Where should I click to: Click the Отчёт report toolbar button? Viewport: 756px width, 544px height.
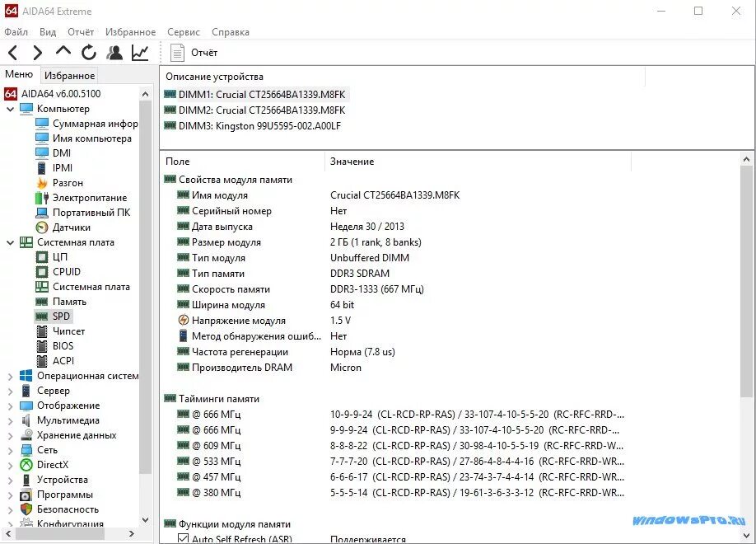point(194,53)
